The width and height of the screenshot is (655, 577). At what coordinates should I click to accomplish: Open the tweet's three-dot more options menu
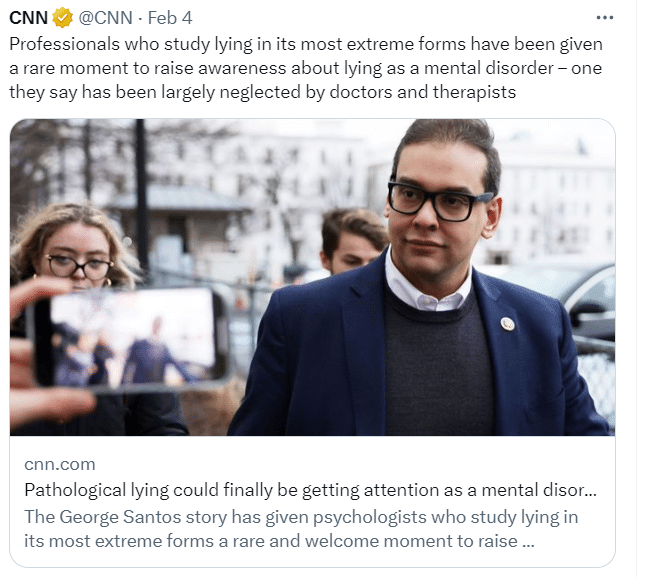coord(604,18)
